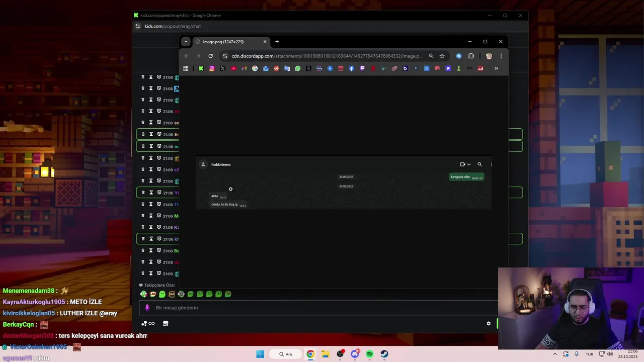Open the Kick bookmark in bookmarks bar
Image resolution: width=644 pixels, height=362 pixels.
201,68
